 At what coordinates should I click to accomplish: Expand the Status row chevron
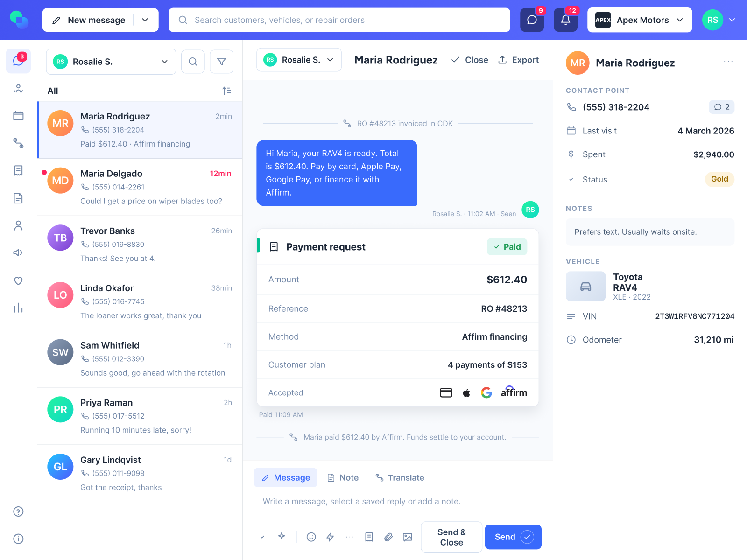(x=571, y=180)
